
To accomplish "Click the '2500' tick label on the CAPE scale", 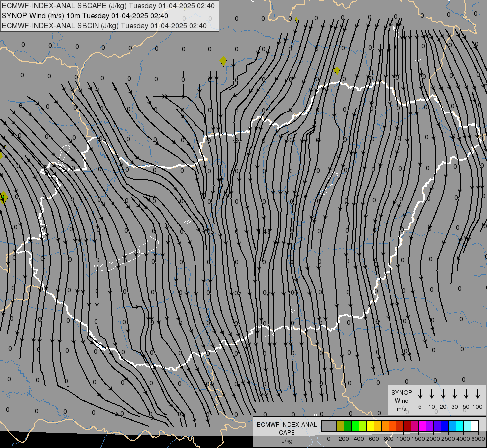I will tap(448, 439).
